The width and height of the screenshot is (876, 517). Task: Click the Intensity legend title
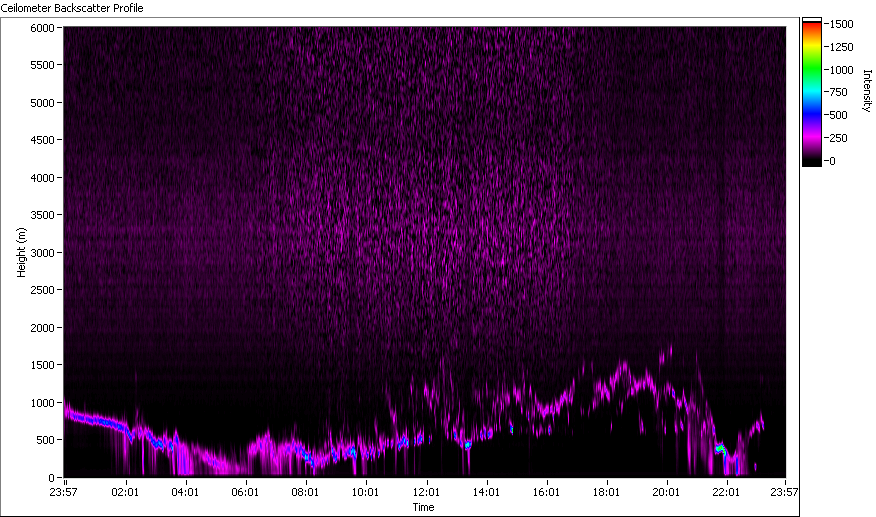[x=867, y=91]
